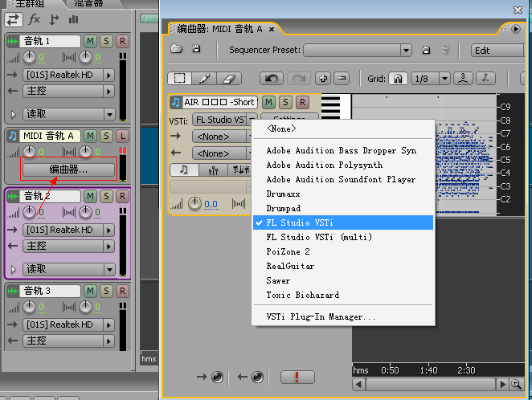
Task: Adjust the sequencer track volume knob
Action: click(x=194, y=204)
